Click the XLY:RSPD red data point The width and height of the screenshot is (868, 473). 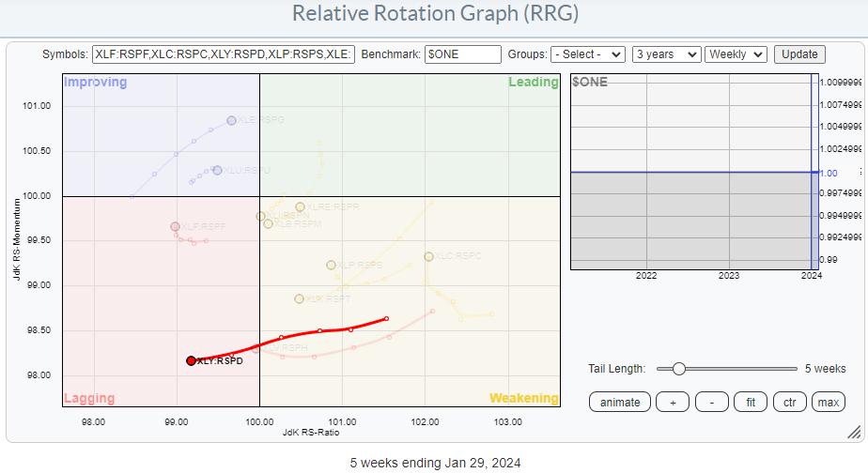click(x=191, y=360)
